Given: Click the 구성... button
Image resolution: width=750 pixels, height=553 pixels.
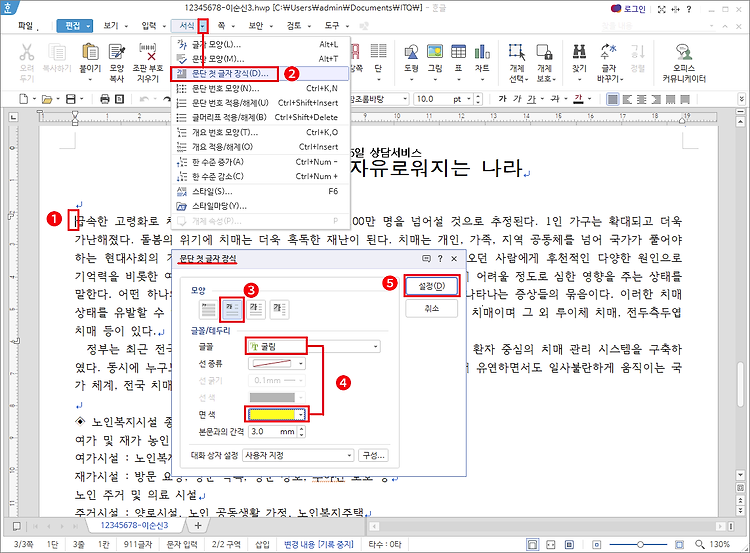Looking at the screenshot, I should click(x=374, y=455).
